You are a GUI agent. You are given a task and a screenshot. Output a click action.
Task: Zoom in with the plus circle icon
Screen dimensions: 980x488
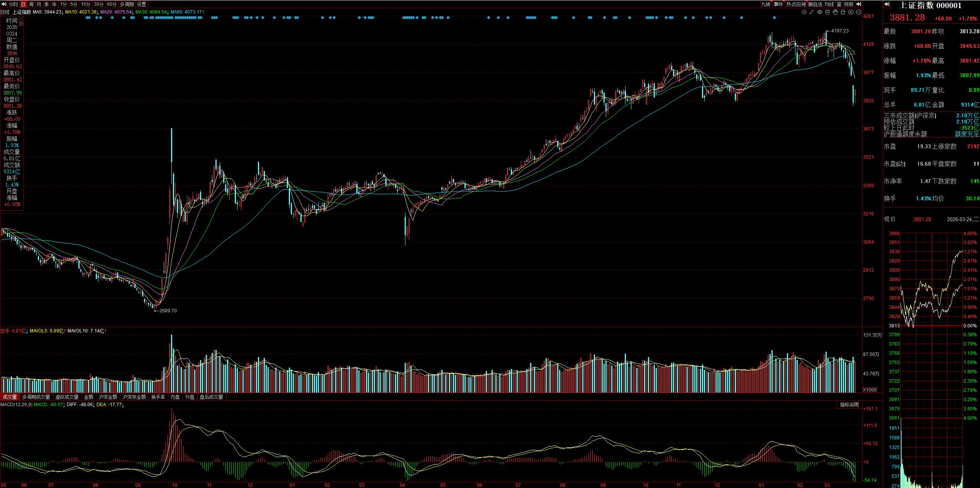coord(851,12)
